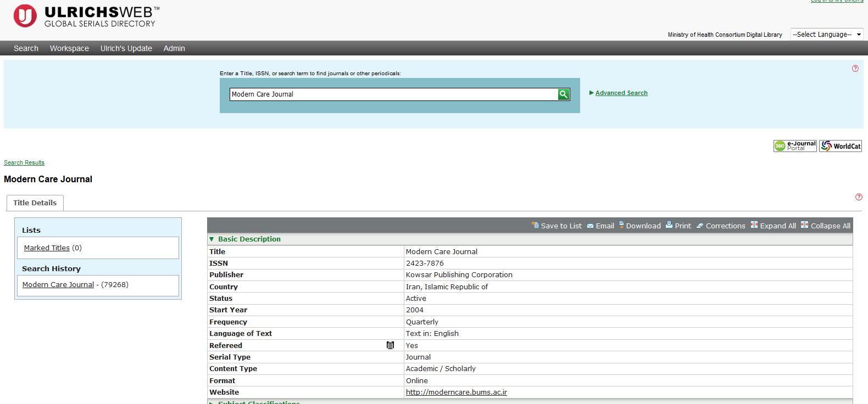
Task: Click the green search magnifier button
Action: tap(563, 94)
